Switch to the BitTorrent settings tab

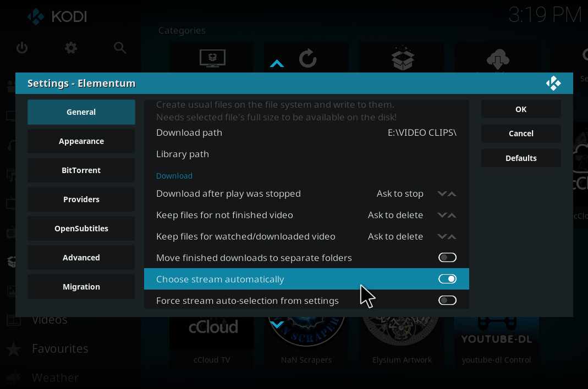click(81, 170)
